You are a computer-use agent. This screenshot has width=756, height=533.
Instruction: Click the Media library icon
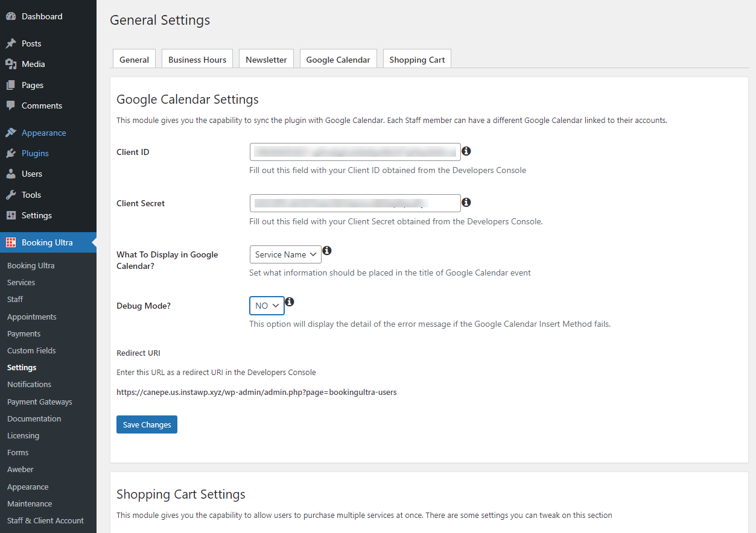[x=11, y=64]
